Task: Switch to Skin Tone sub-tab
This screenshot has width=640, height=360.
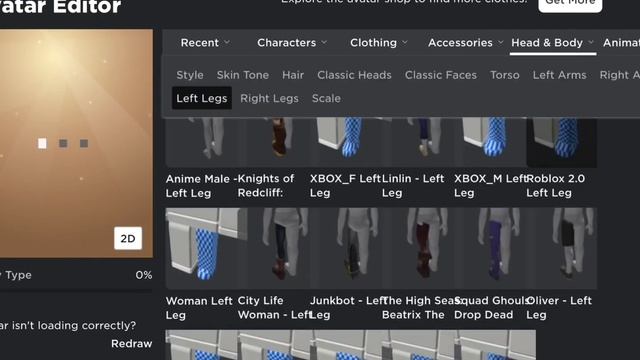Action: 243,75
